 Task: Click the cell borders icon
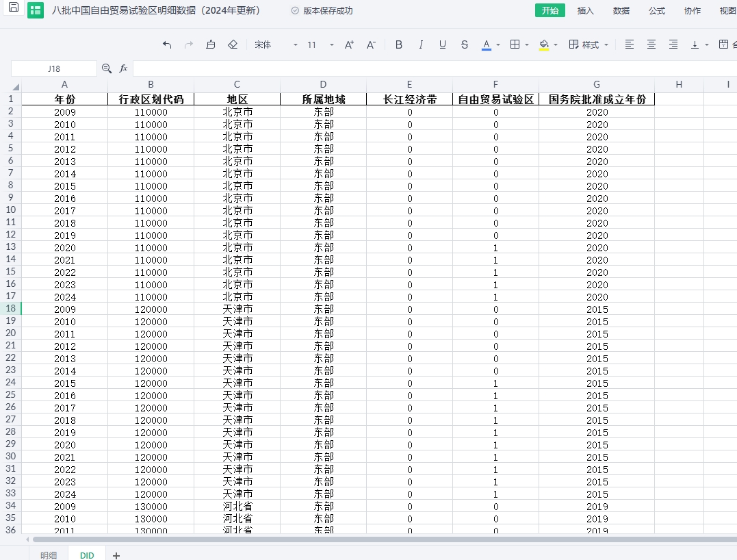(515, 44)
